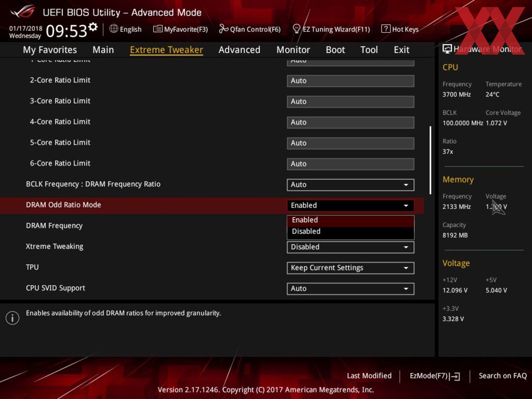Select the DRAM Frequency label
532x399 pixels.
[54, 226]
